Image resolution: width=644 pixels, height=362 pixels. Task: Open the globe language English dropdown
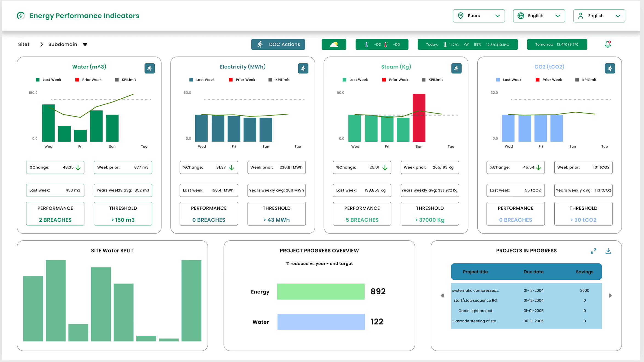click(539, 16)
